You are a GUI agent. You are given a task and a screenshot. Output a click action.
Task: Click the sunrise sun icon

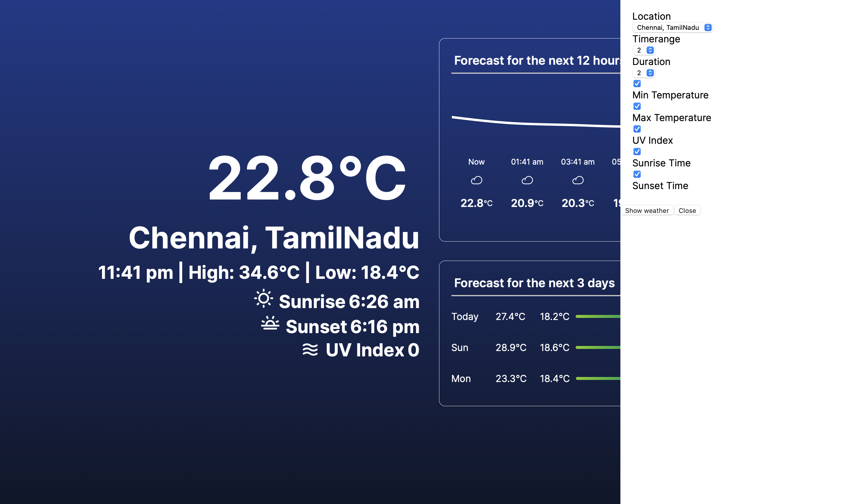[263, 299]
